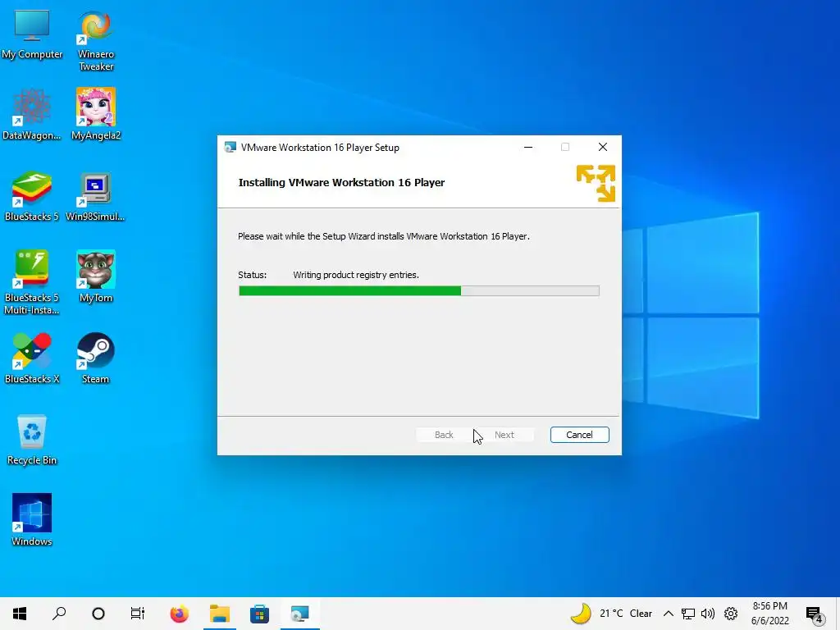This screenshot has height=630, width=840.
Task: Open Cortana circle on taskbar
Action: [98, 614]
